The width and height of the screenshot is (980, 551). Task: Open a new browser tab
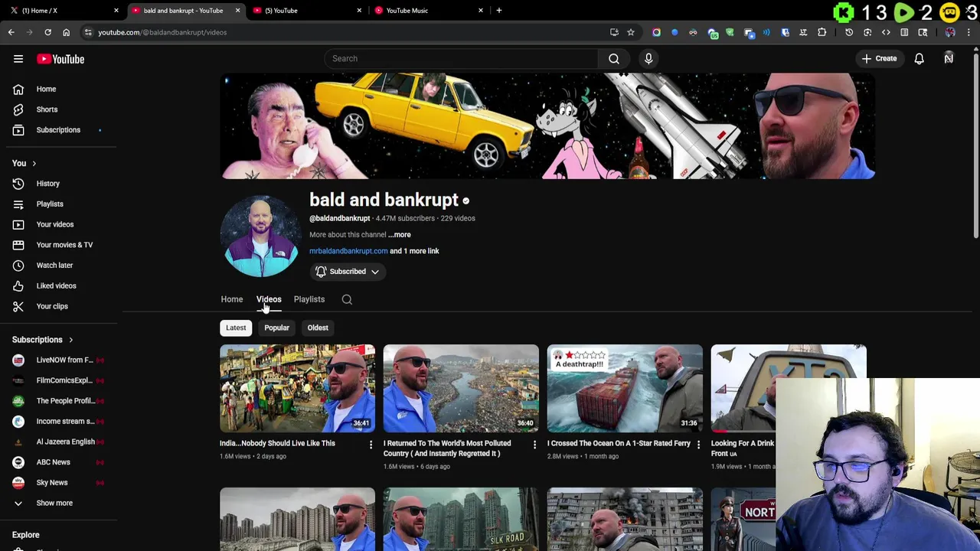coord(499,11)
